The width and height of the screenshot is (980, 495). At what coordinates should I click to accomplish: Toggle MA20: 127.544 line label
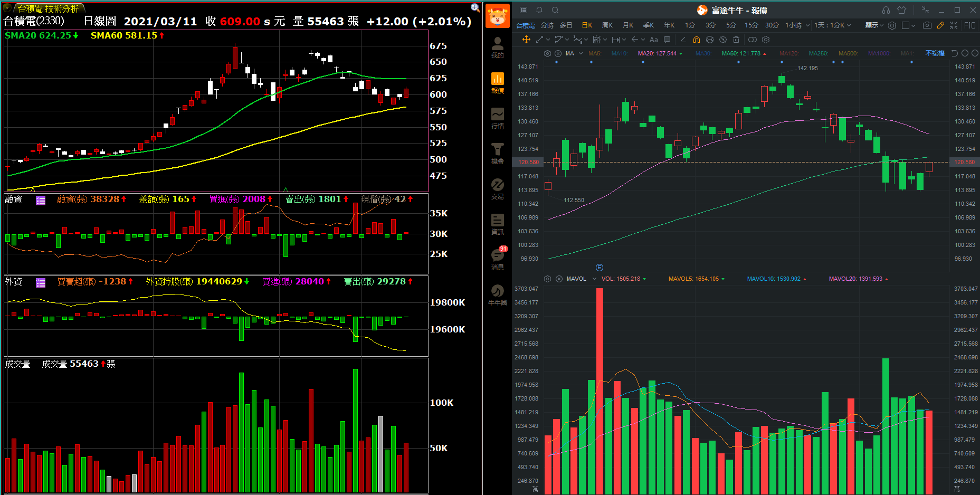(657, 53)
